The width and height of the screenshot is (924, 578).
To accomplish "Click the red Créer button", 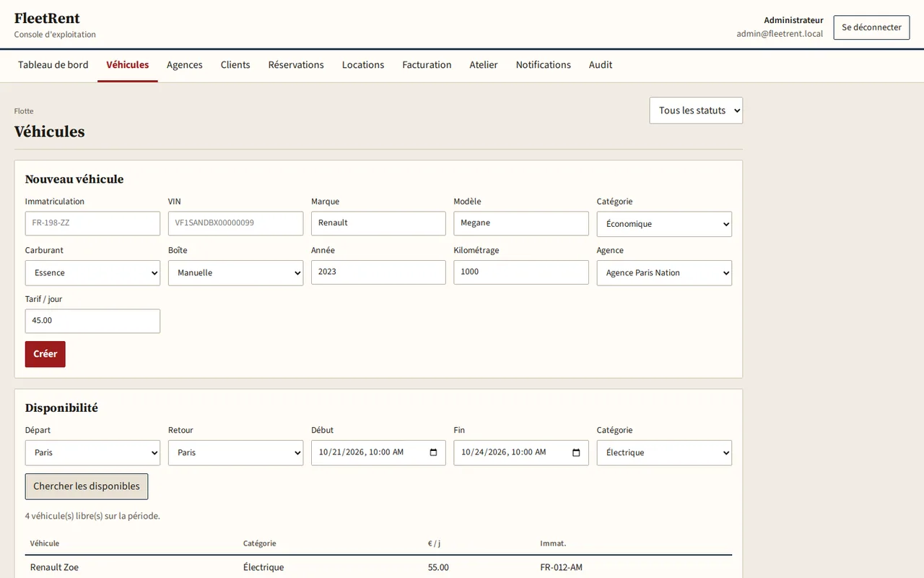I will click(45, 354).
